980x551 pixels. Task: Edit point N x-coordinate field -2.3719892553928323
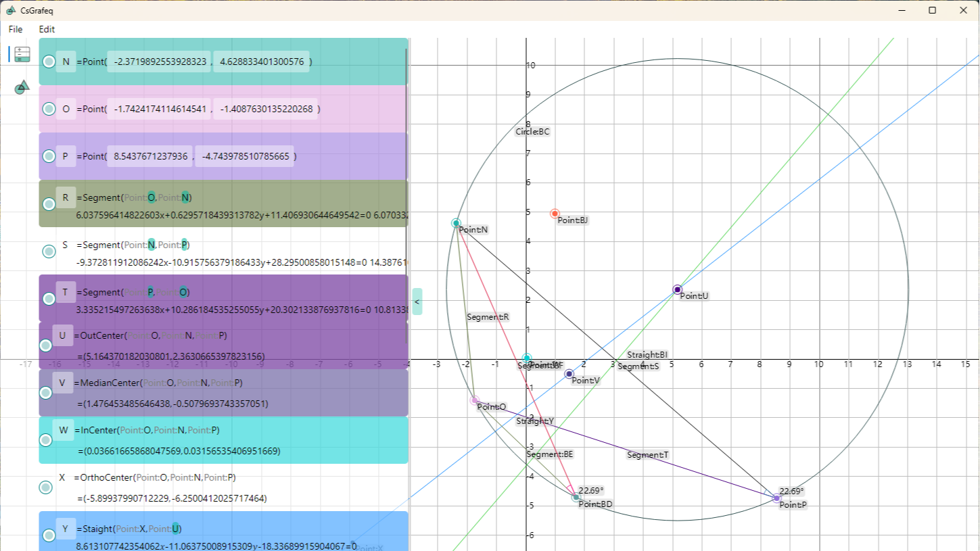159,62
